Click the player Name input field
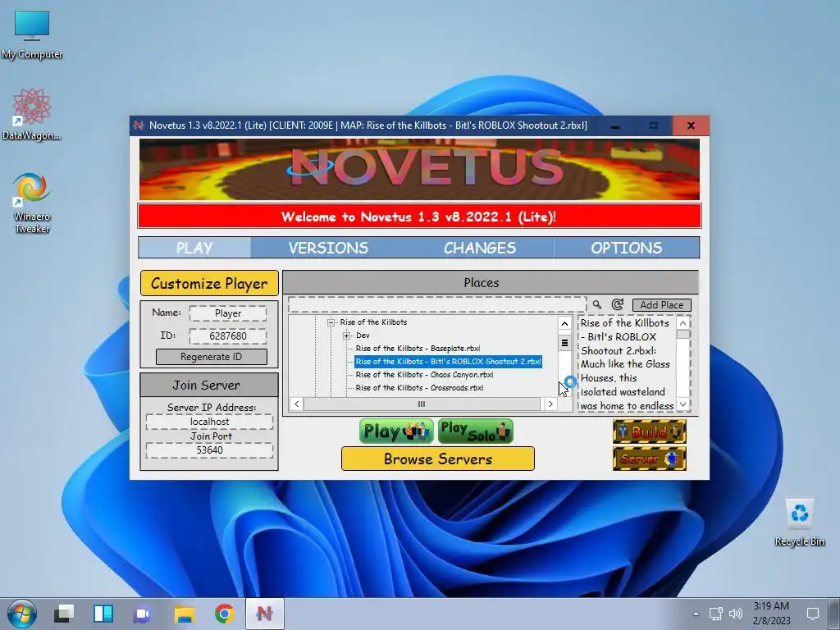Image resolution: width=840 pixels, height=630 pixels. click(x=228, y=313)
